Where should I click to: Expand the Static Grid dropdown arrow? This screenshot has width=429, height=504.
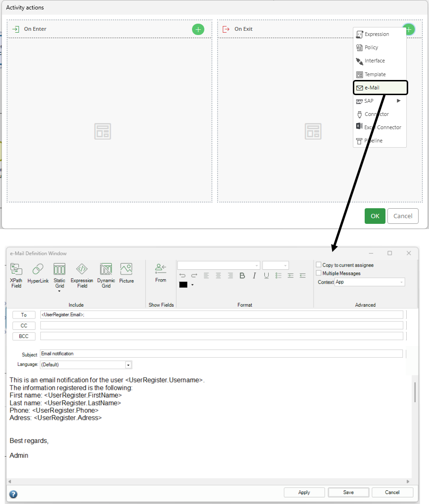(x=60, y=291)
